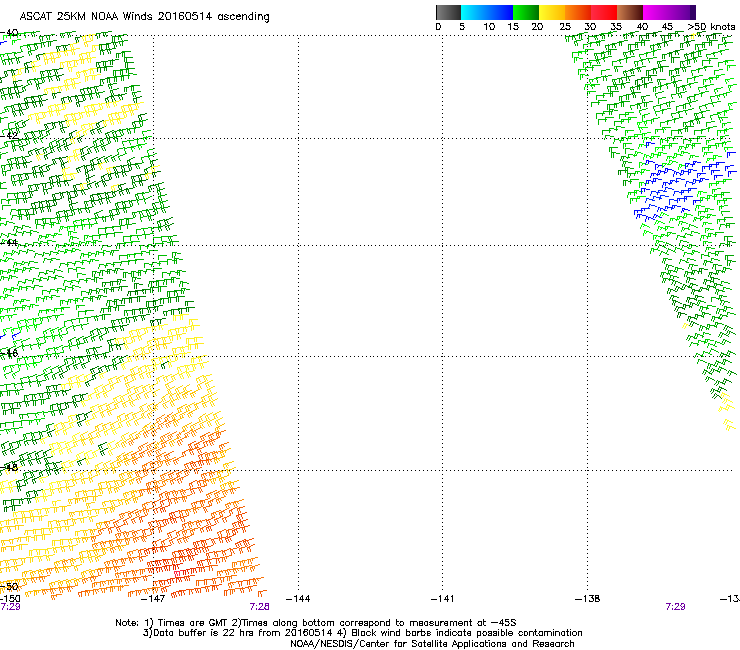Click the '40' tick label on colorbar
This screenshot has width=740, height=650.
coord(642,27)
